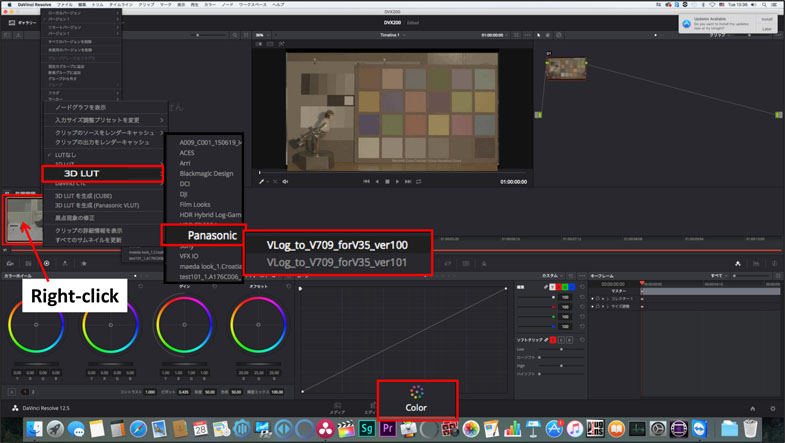Launch Safari from the Dock

pyautogui.click(x=138, y=429)
